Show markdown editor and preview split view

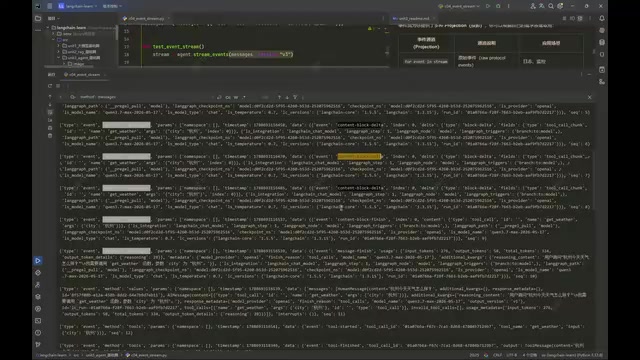point(572,18)
